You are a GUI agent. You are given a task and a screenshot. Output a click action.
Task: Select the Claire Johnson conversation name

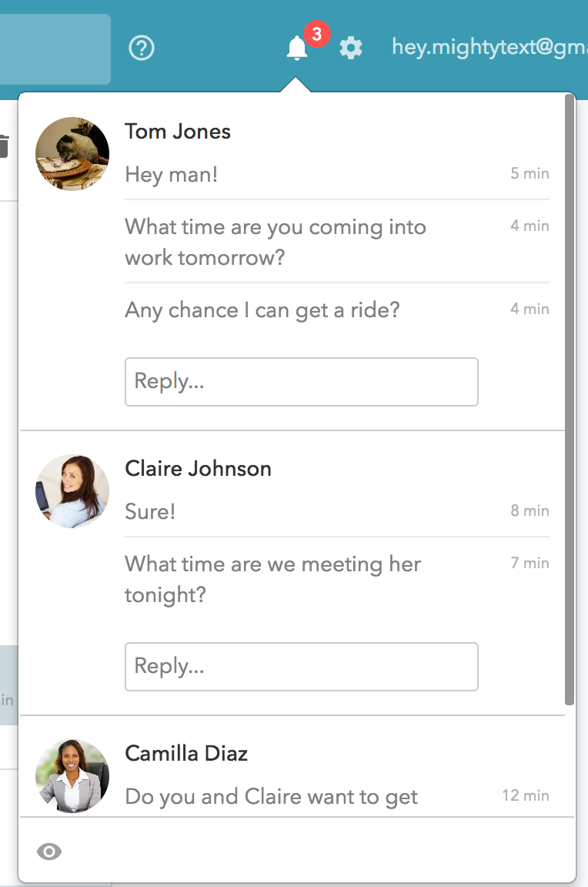(x=198, y=468)
